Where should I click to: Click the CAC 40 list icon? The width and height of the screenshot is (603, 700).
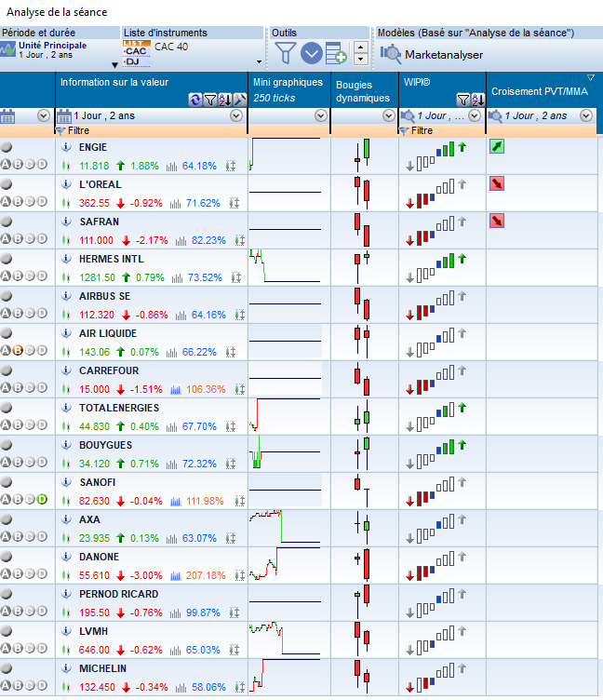pyautogui.click(x=137, y=54)
